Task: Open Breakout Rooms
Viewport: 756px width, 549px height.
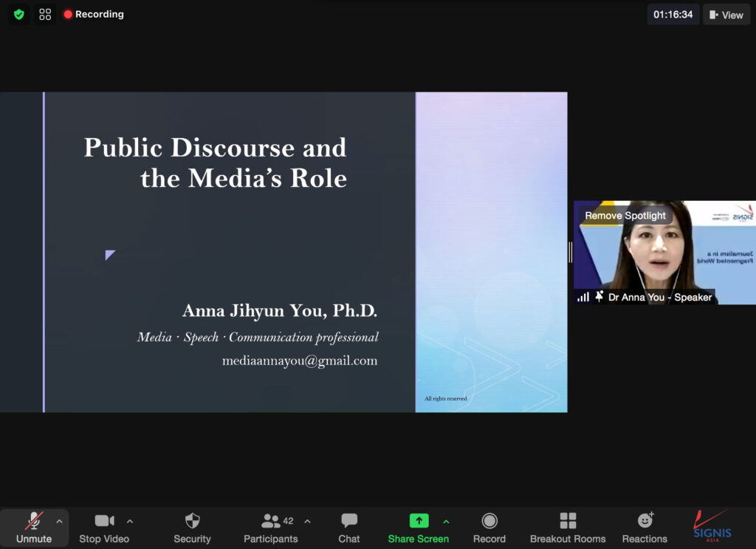Action: coord(568,521)
